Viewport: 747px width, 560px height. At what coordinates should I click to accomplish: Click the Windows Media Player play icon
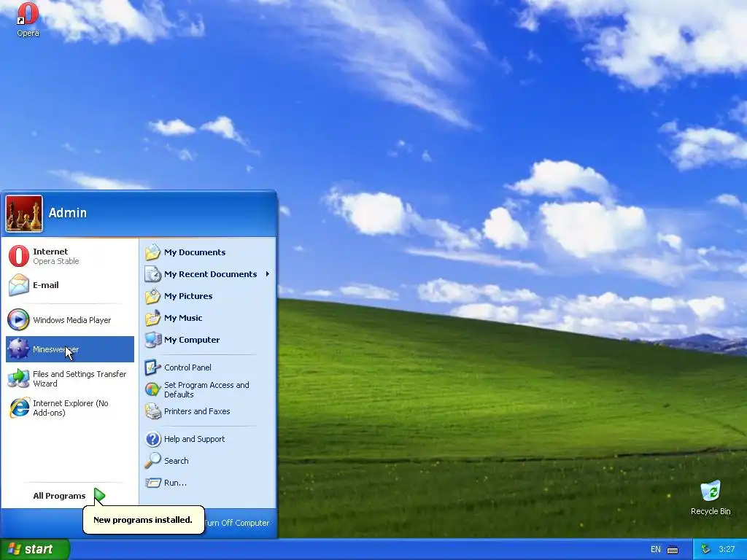point(18,320)
